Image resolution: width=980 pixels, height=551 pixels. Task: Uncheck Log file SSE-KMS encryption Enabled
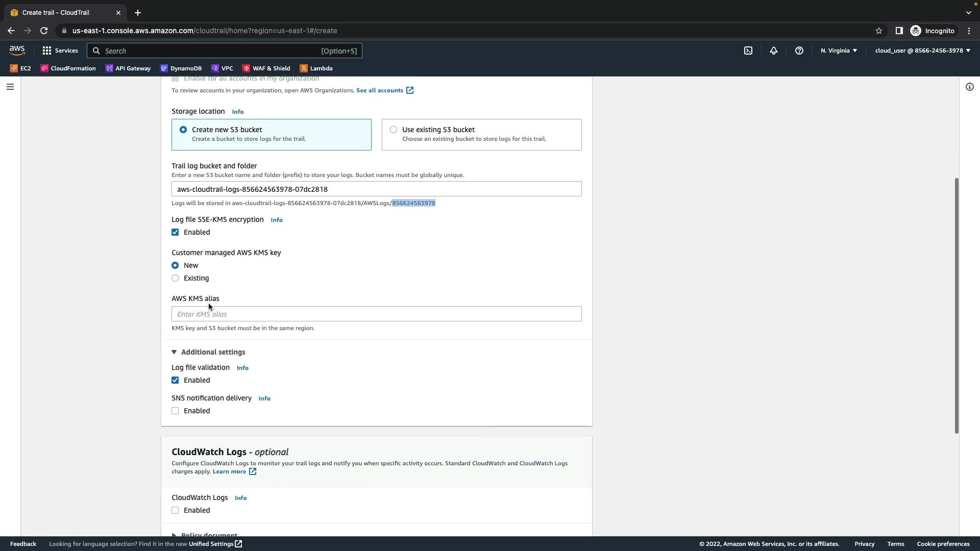[175, 232]
